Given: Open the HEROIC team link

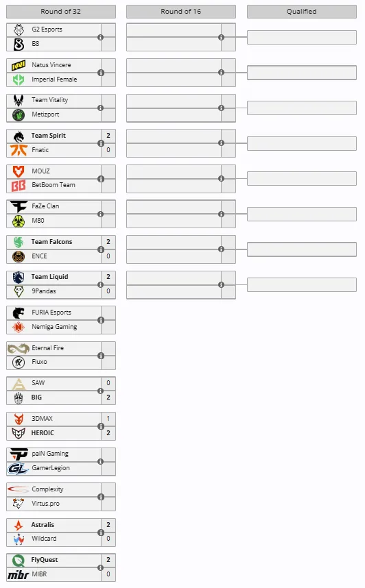Looking at the screenshot, I should [x=43, y=433].
